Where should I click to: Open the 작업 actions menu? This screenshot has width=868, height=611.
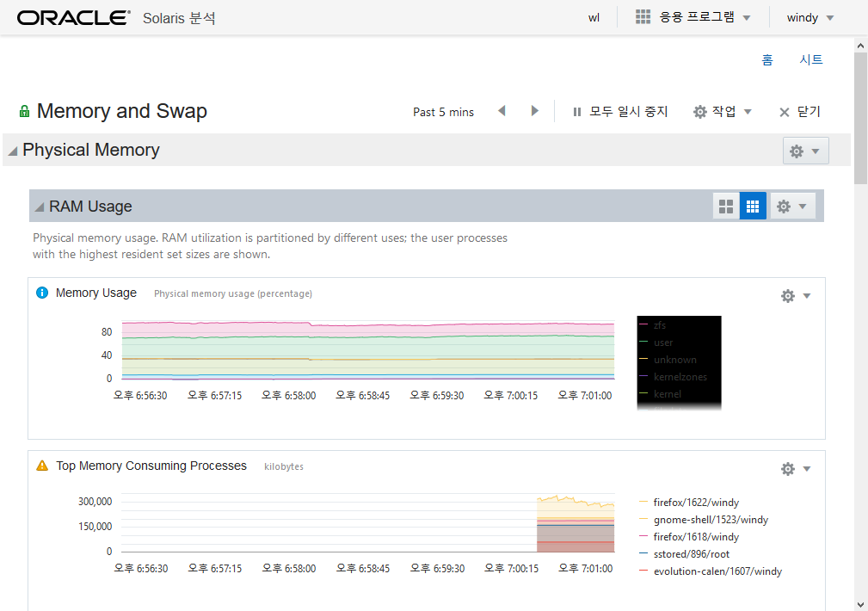(x=723, y=112)
